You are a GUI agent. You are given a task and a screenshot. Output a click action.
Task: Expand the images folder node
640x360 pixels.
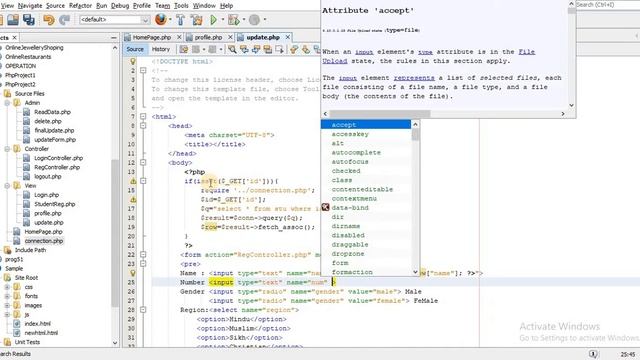point(7,305)
